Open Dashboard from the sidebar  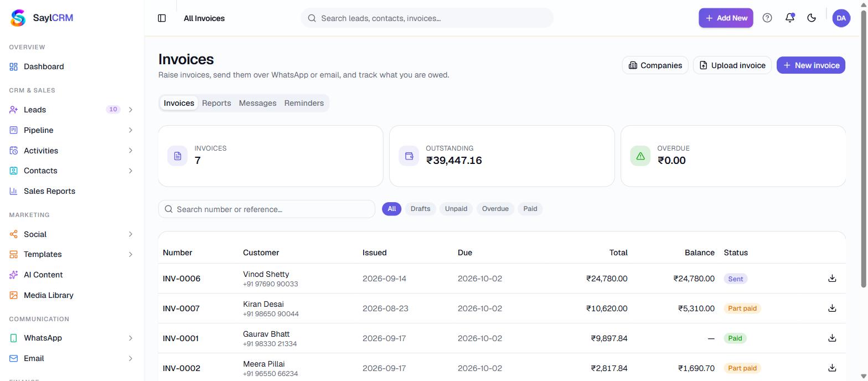(72, 66)
